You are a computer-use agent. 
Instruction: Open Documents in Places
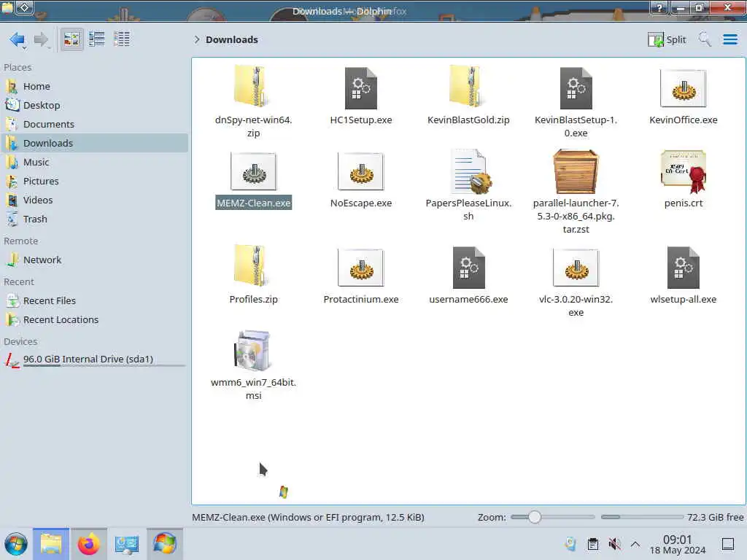point(96,124)
